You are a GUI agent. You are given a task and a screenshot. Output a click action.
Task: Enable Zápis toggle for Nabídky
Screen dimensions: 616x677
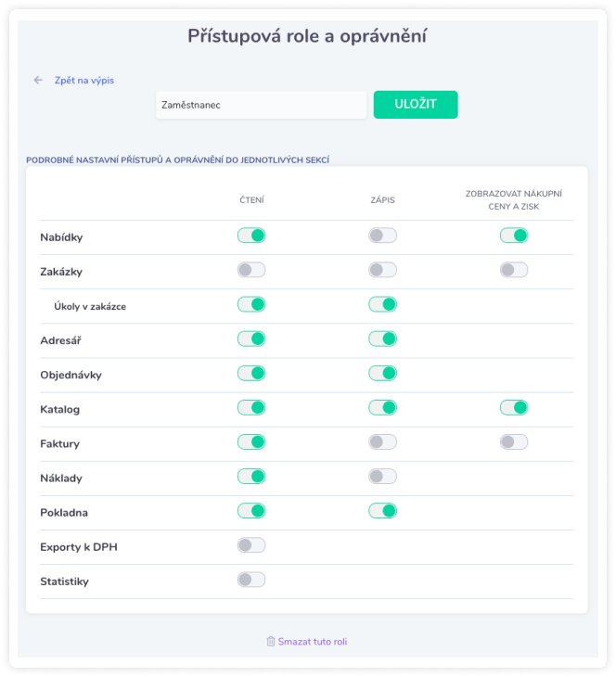tap(383, 236)
